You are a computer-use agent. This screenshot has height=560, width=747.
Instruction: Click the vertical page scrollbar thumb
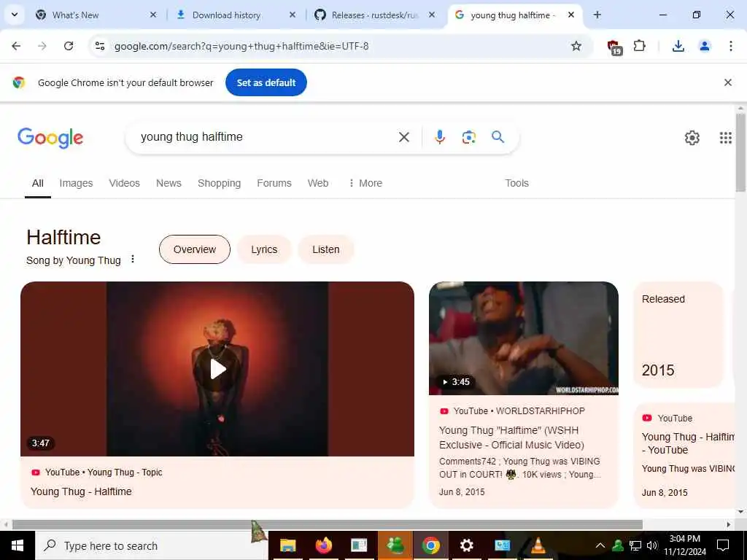[x=740, y=152]
